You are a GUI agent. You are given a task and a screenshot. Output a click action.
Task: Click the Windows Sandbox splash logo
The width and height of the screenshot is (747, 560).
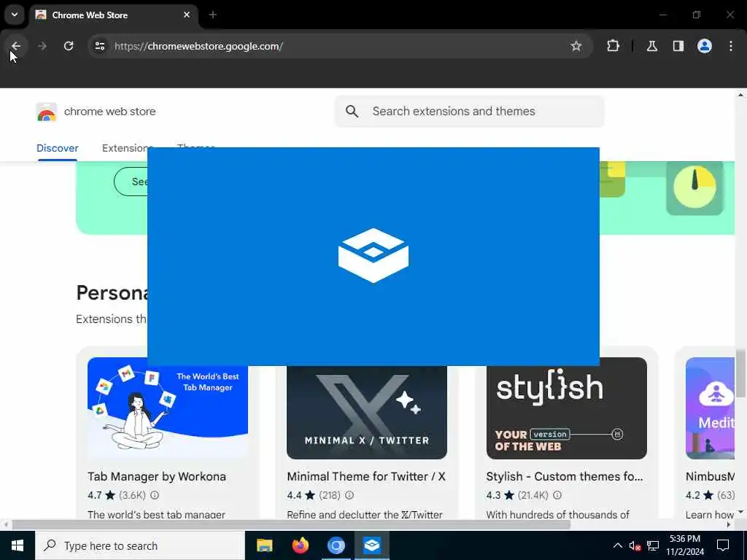[x=373, y=256]
